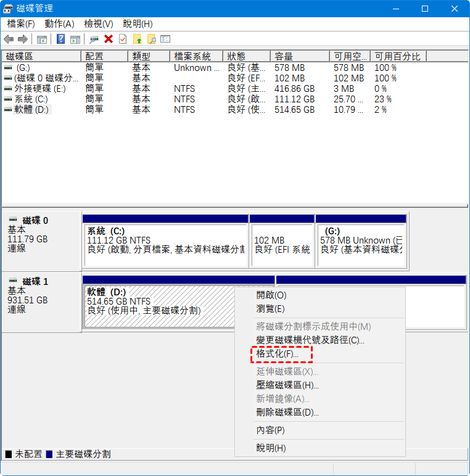The height and width of the screenshot is (476, 470).
Task: Choose 說明(H) in the context menu
Action: tap(320, 448)
